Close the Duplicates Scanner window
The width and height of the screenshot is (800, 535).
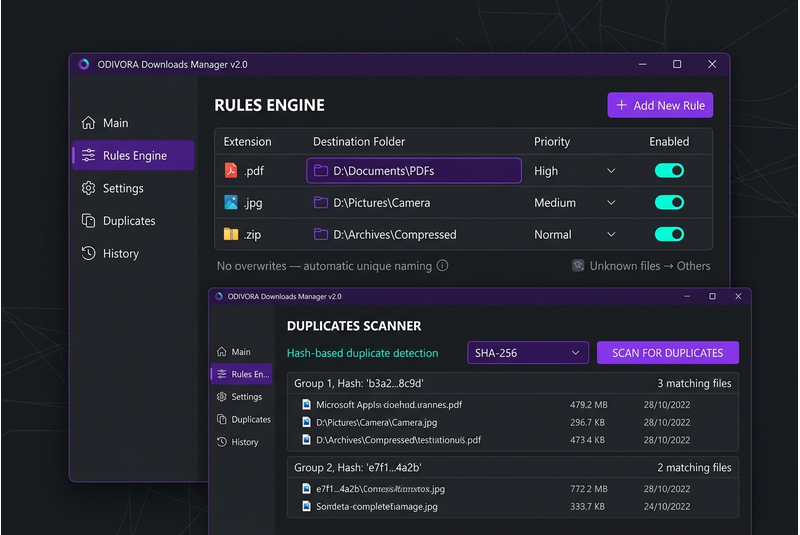[738, 296]
